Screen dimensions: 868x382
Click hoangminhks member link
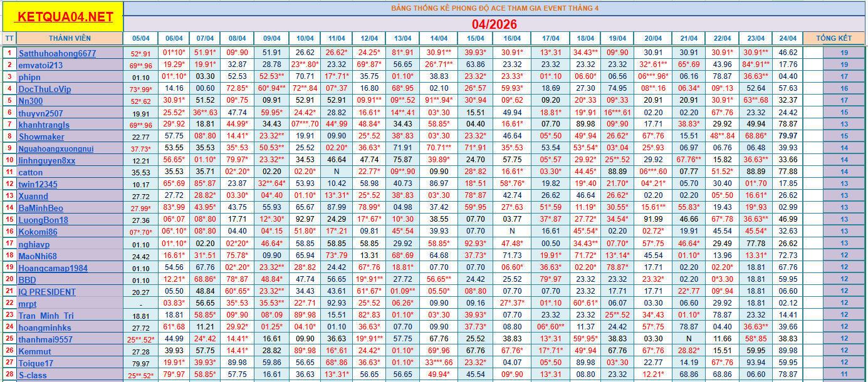44,328
